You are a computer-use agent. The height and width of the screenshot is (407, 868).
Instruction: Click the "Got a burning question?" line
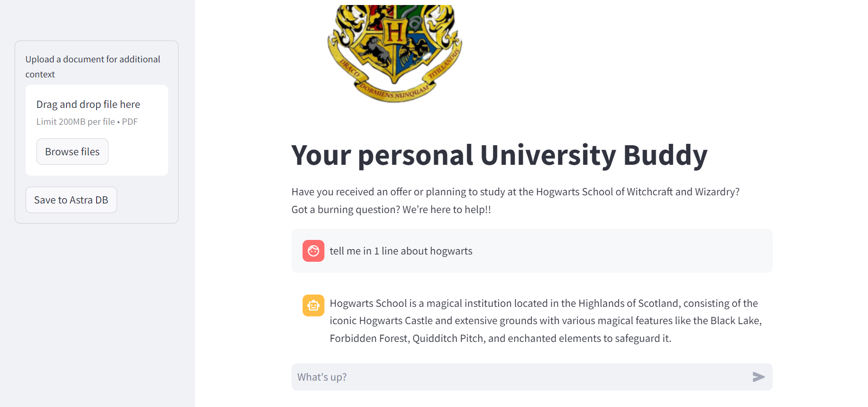click(x=391, y=209)
